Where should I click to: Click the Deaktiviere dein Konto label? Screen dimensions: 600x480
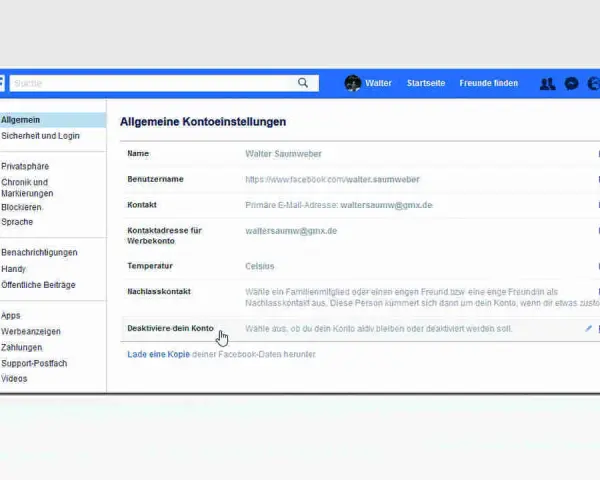coord(170,328)
